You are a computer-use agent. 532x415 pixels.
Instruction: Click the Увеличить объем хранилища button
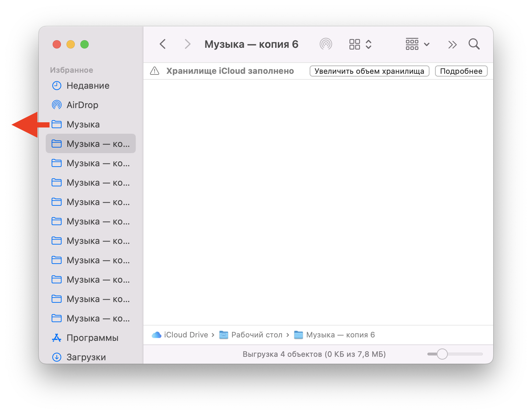coord(370,71)
